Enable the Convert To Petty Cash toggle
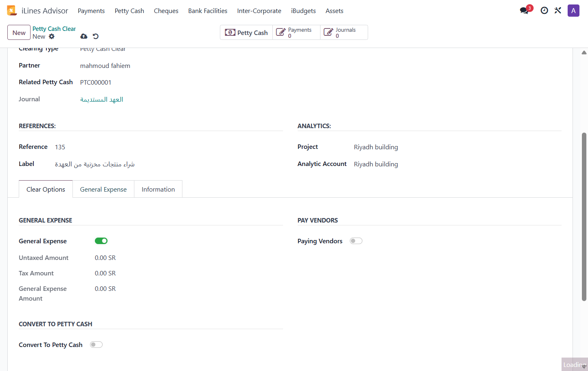Viewport: 588px width, 371px height. (x=96, y=345)
